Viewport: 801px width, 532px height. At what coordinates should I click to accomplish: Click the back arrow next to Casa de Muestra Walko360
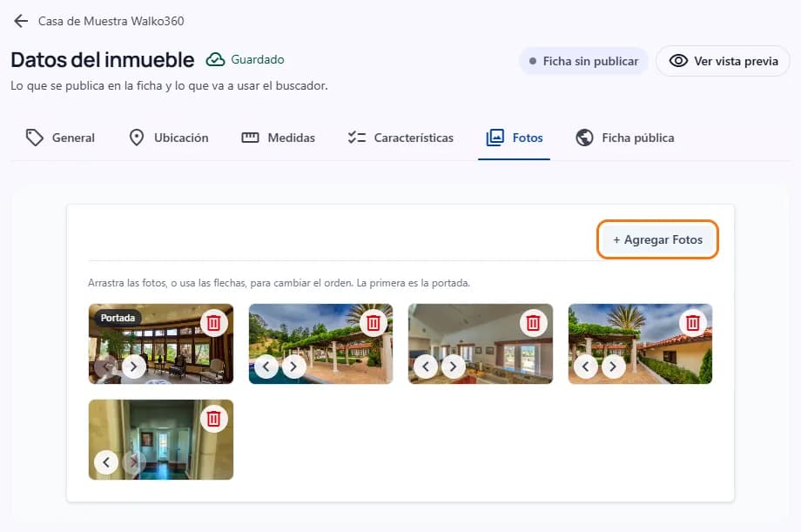click(x=21, y=21)
